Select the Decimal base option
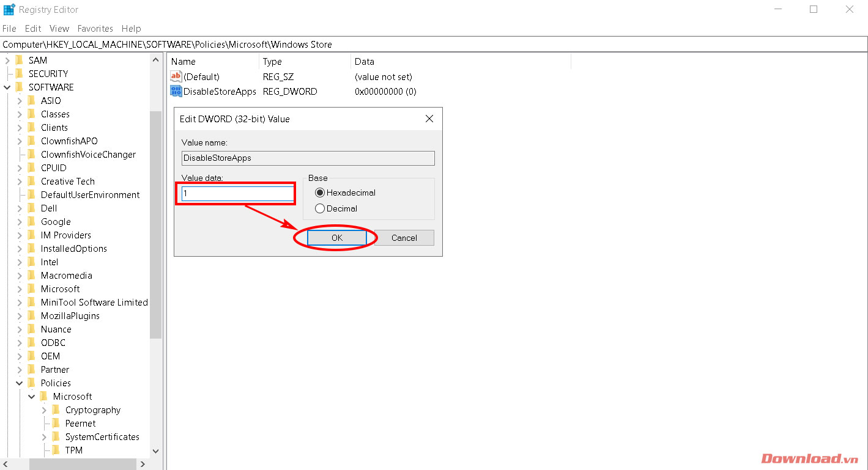The height and width of the screenshot is (470, 868). tap(336, 208)
